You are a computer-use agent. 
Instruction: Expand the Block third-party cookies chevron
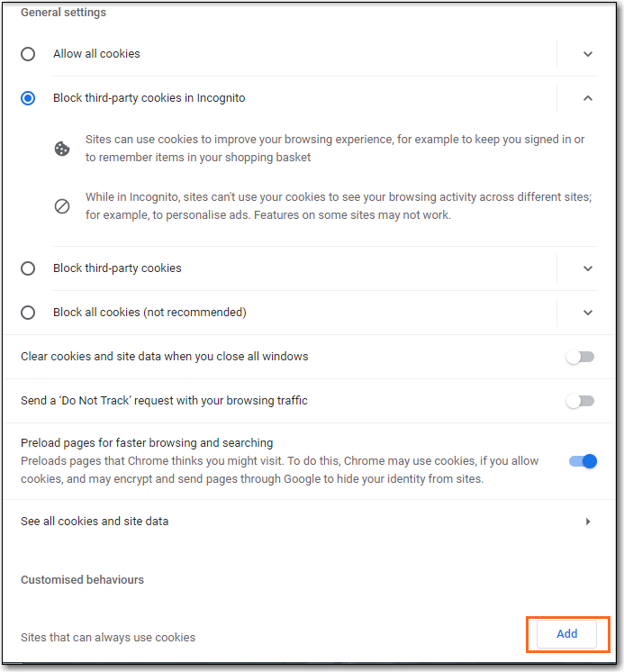point(588,268)
